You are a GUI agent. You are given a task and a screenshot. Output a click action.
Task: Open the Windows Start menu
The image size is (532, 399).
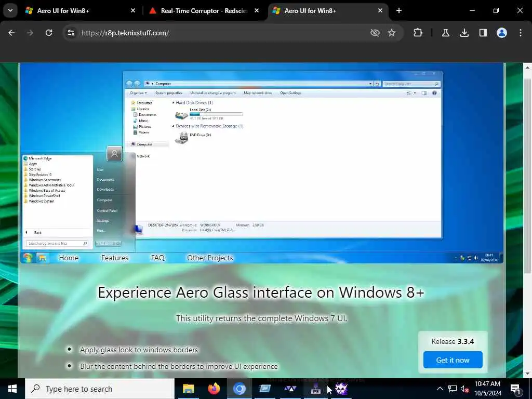[x=12, y=389]
